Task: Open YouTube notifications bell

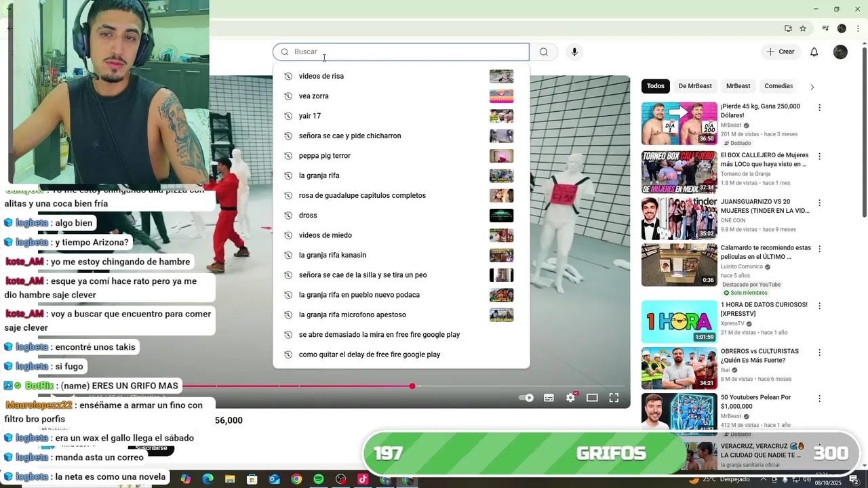Action: (x=814, y=52)
